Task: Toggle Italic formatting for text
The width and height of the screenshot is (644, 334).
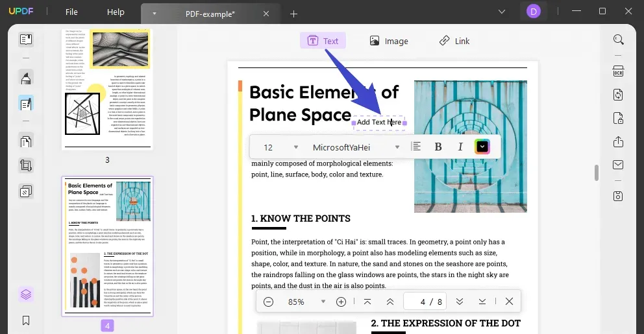Action: coord(460,147)
